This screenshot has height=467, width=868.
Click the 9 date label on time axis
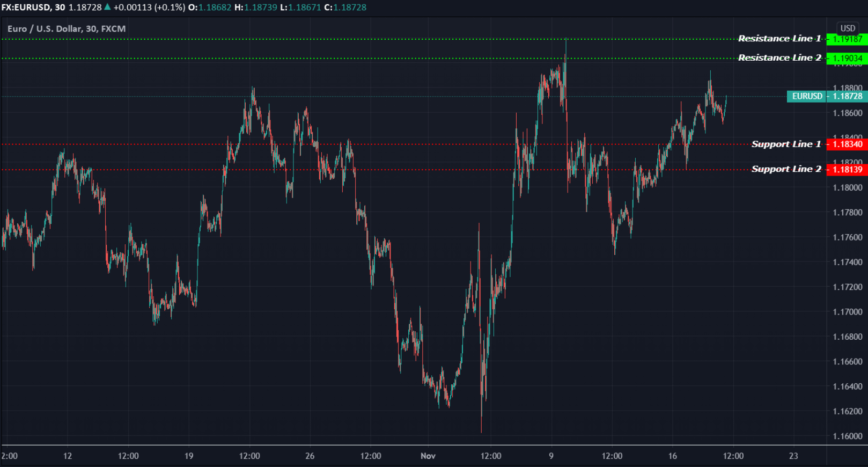(551, 456)
